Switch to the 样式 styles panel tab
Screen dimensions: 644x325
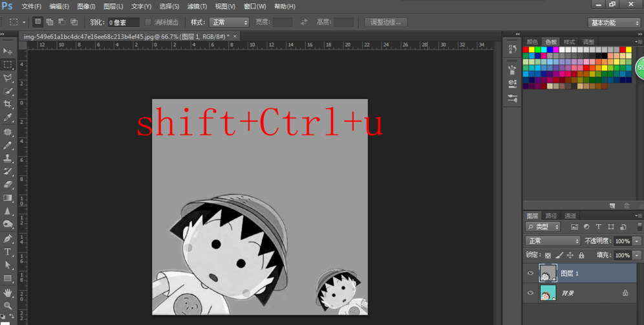pyautogui.click(x=569, y=41)
